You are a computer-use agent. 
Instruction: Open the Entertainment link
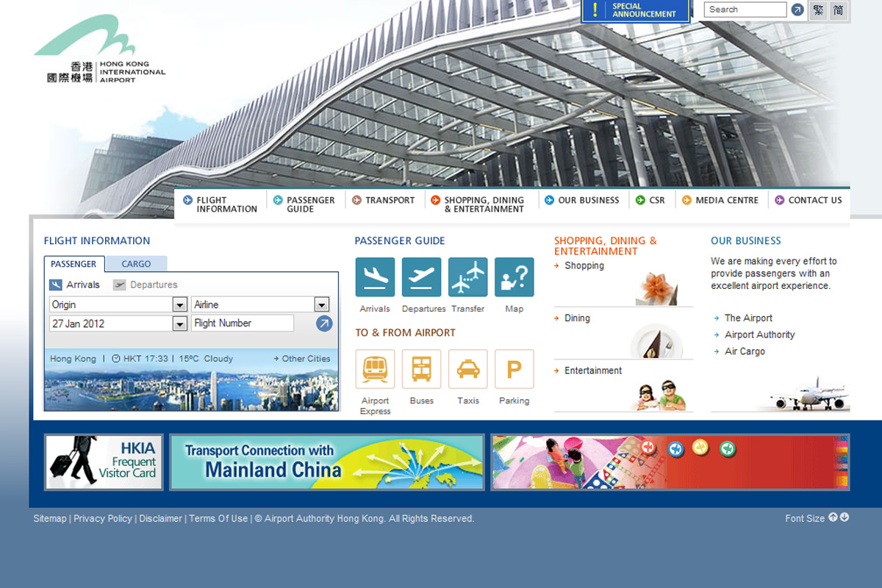(593, 370)
